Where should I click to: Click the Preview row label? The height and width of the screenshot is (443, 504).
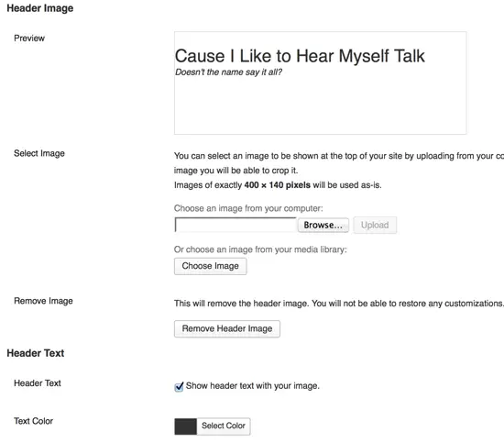(29, 38)
